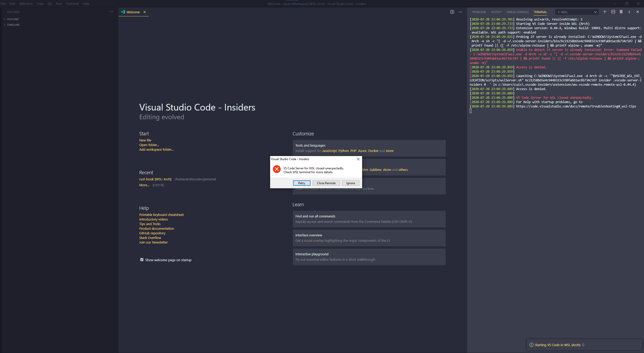Open GitHub repository link
Image resolution: width=644 pixels, height=353 pixels.
152,233
